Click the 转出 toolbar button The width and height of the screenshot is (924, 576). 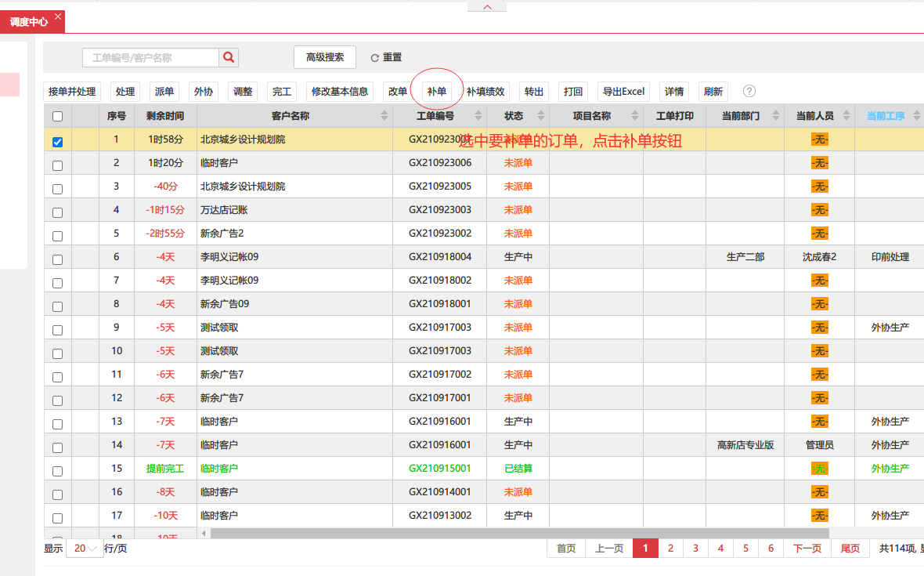click(534, 92)
